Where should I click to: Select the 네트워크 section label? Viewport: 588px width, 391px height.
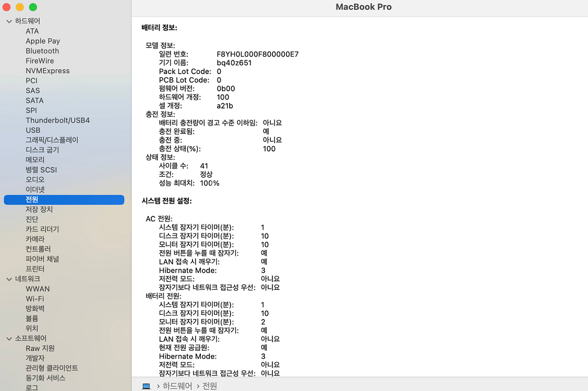click(27, 279)
